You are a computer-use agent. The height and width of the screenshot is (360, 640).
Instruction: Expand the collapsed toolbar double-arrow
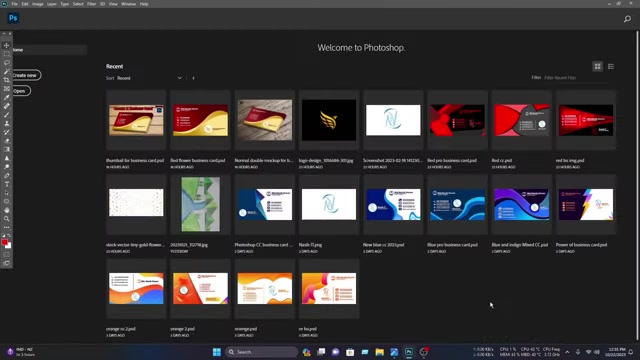coord(4,33)
